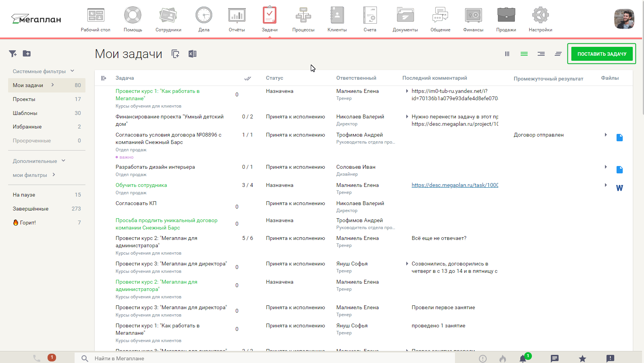Expand files arrow in Договор отправлен row
644x363 pixels.
pyautogui.click(x=606, y=135)
